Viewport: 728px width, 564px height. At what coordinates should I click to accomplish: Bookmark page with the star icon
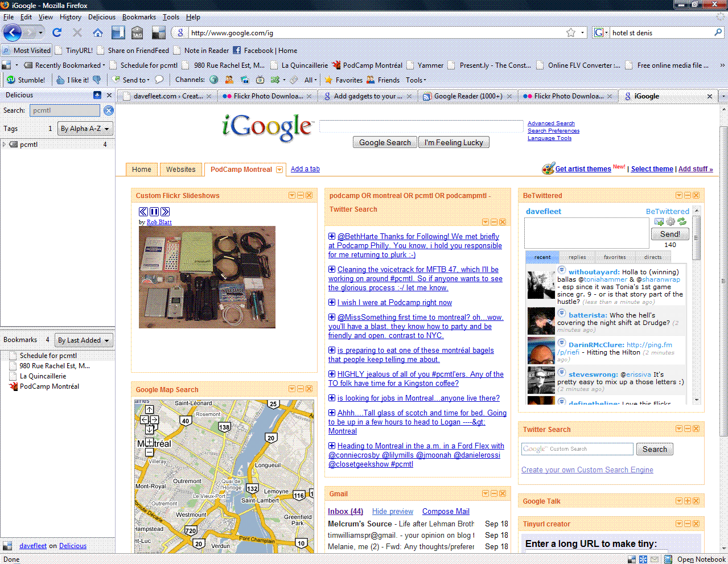coord(571,32)
